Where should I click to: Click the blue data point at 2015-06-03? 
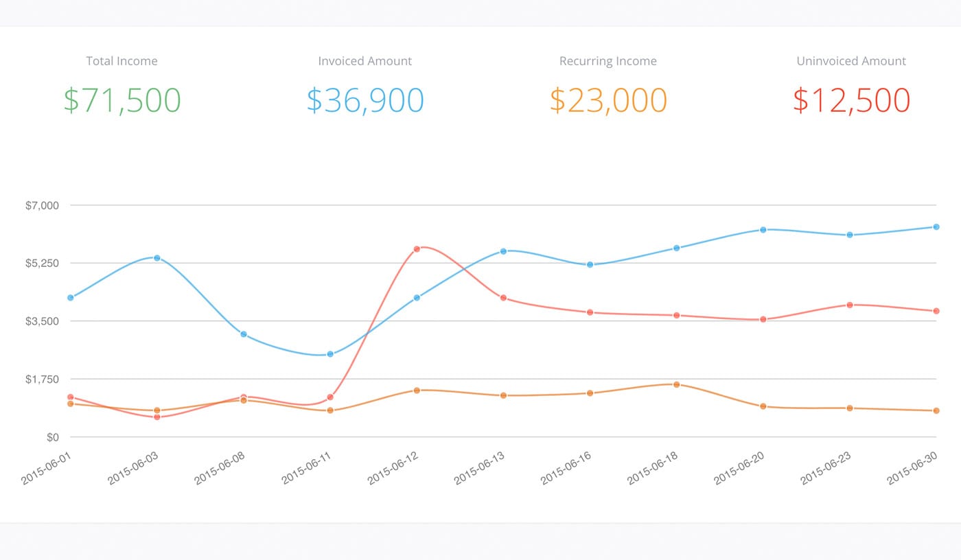(157, 258)
